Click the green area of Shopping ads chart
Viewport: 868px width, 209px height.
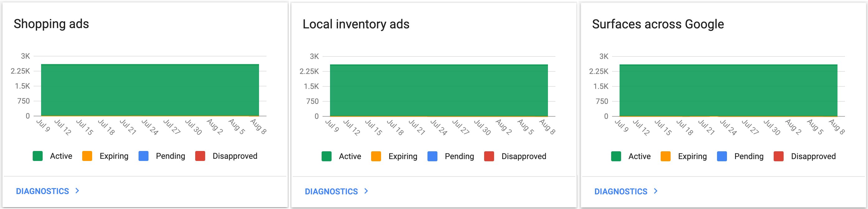click(150, 90)
